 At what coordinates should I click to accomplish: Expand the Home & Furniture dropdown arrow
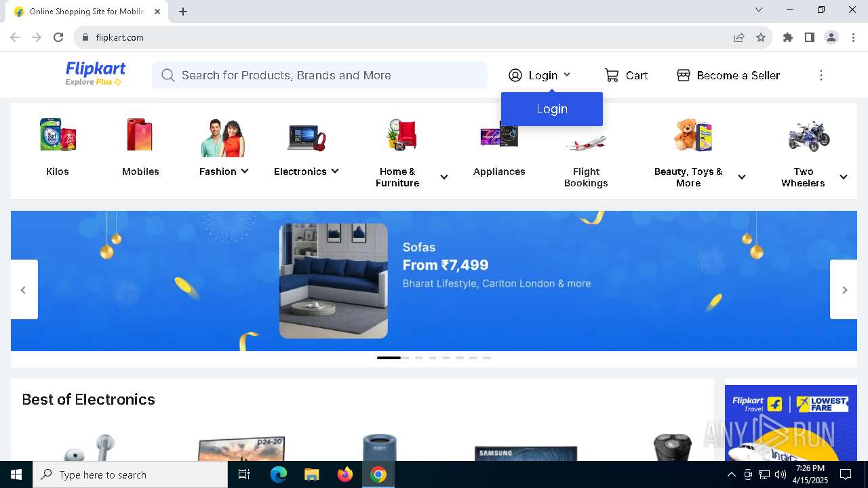(x=444, y=177)
